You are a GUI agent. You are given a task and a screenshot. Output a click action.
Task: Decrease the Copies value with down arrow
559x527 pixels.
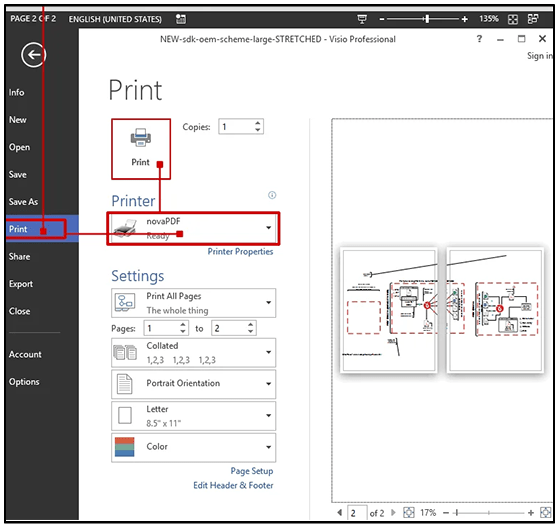[258, 130]
